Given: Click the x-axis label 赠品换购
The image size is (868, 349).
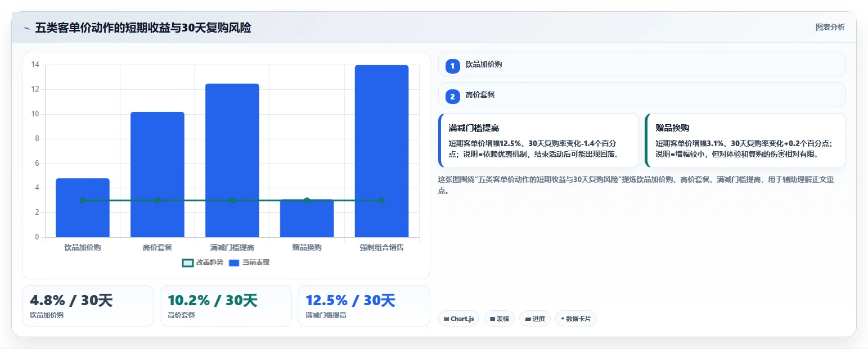Looking at the screenshot, I should click(307, 247).
